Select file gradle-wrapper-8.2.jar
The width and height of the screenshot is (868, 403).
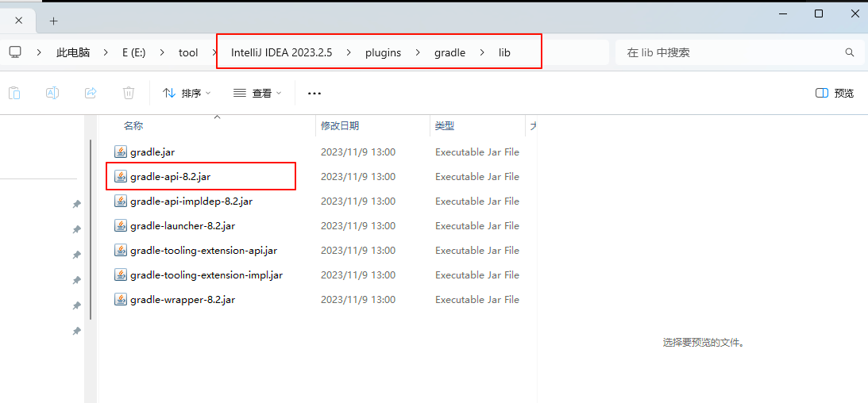coord(183,300)
